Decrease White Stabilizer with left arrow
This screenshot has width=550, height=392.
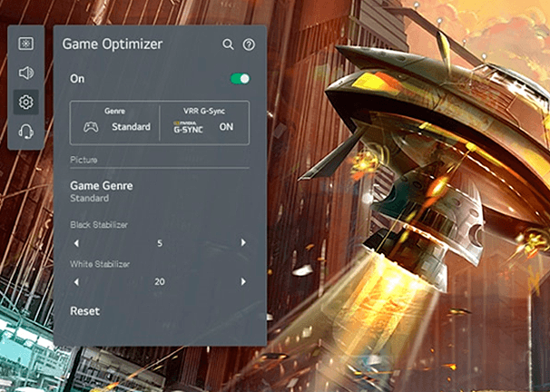[76, 282]
